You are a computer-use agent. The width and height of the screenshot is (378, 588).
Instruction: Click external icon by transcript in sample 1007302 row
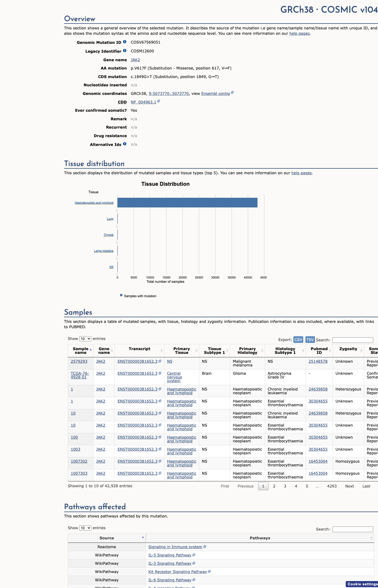point(160,461)
